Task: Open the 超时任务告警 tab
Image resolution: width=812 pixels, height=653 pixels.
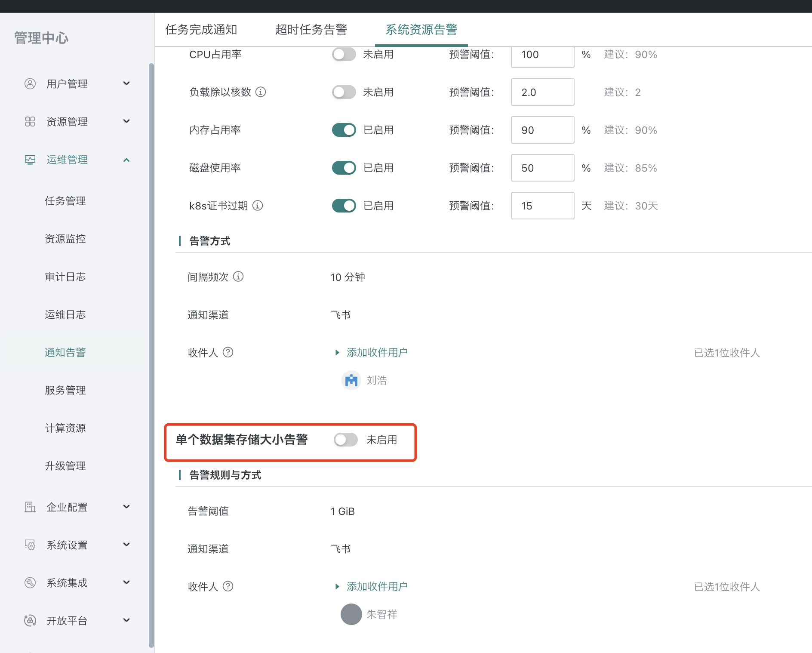Action: click(311, 30)
